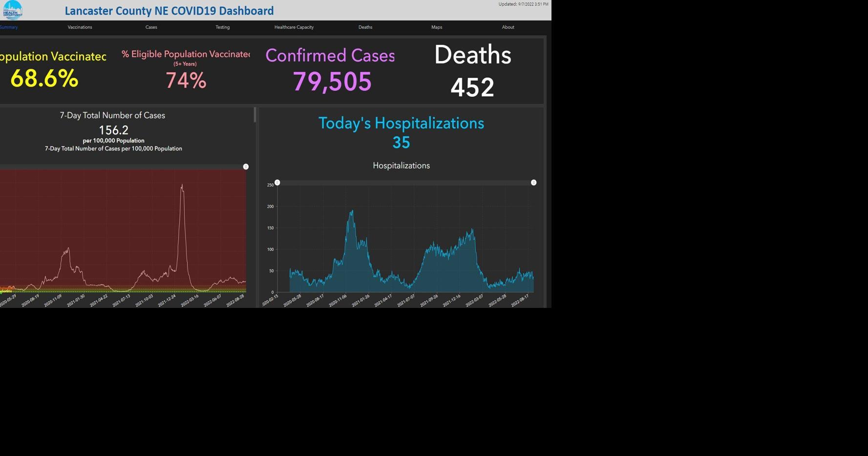
Task: Open the Summary tab
Action: tap(9, 27)
